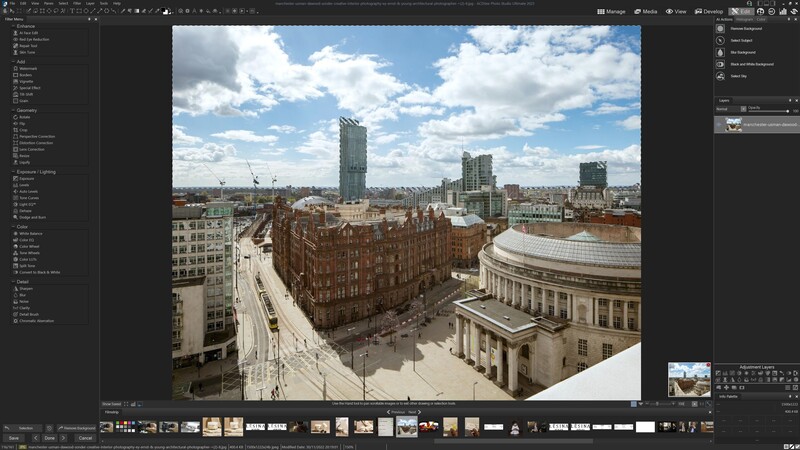Toggle visibility of the manchester layer
The height and width of the screenshot is (450, 800).
719,124
